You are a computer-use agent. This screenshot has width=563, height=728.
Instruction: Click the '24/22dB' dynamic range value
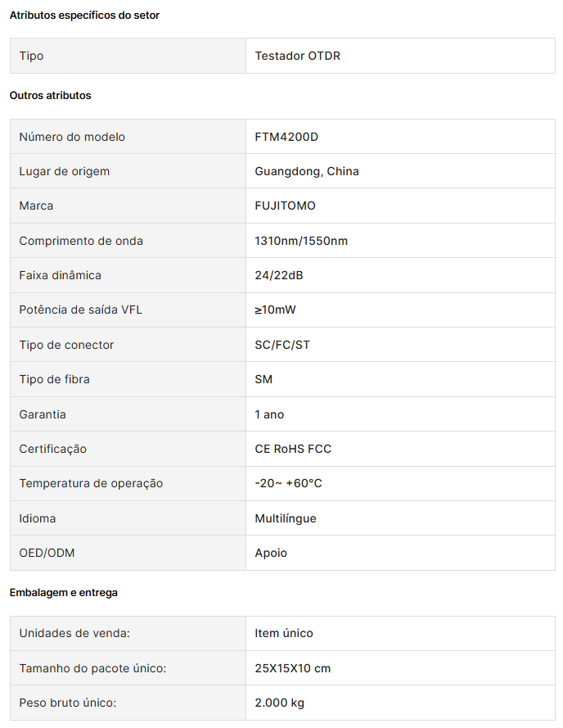pyautogui.click(x=279, y=275)
